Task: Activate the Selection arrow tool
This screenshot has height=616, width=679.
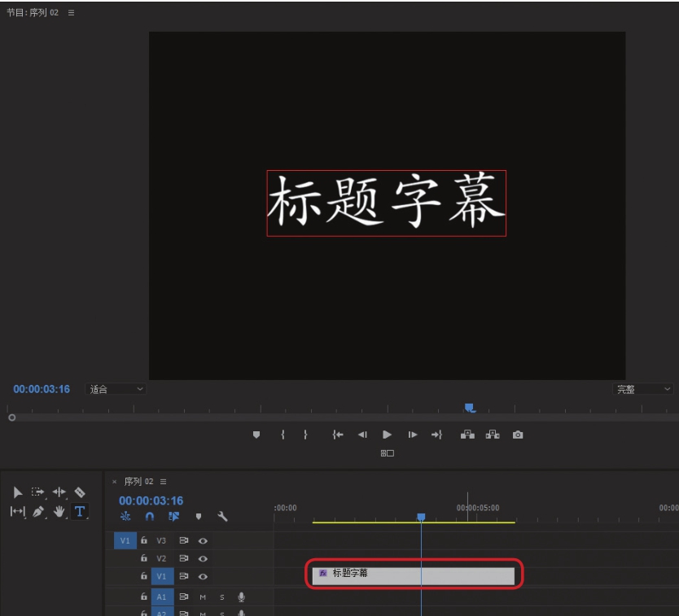Action: pos(18,492)
